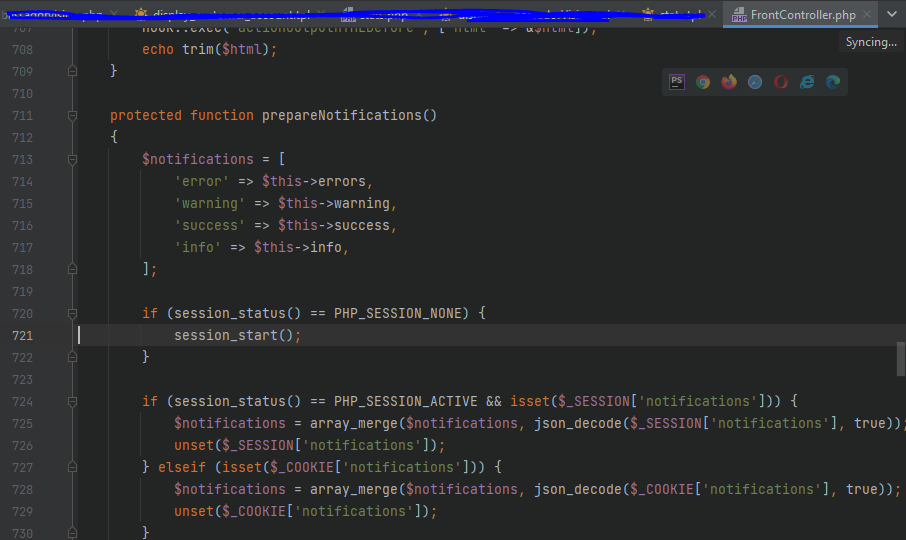Click session_start() call on line 721
This screenshot has width=906, height=540.
coord(233,336)
